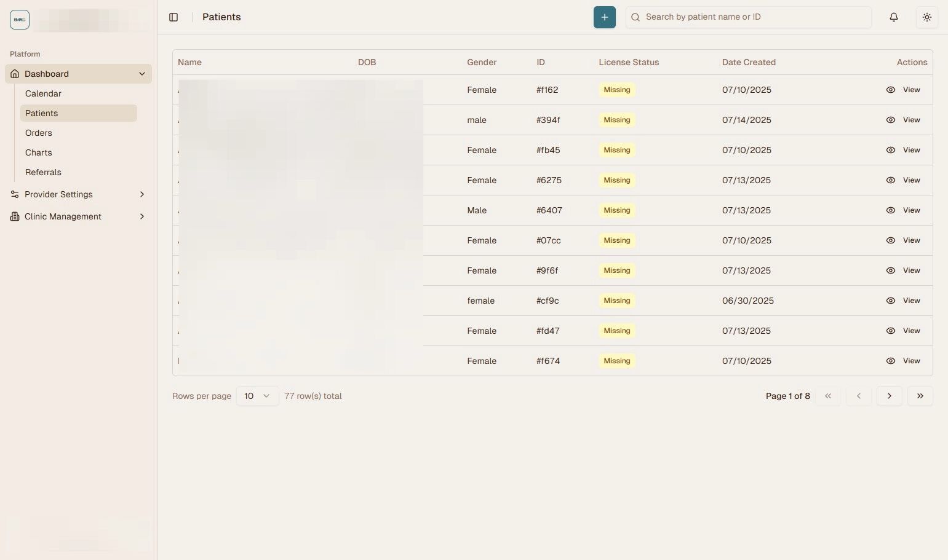Click the eye icon for patient #9f6f
948x560 pixels.
coord(890,270)
